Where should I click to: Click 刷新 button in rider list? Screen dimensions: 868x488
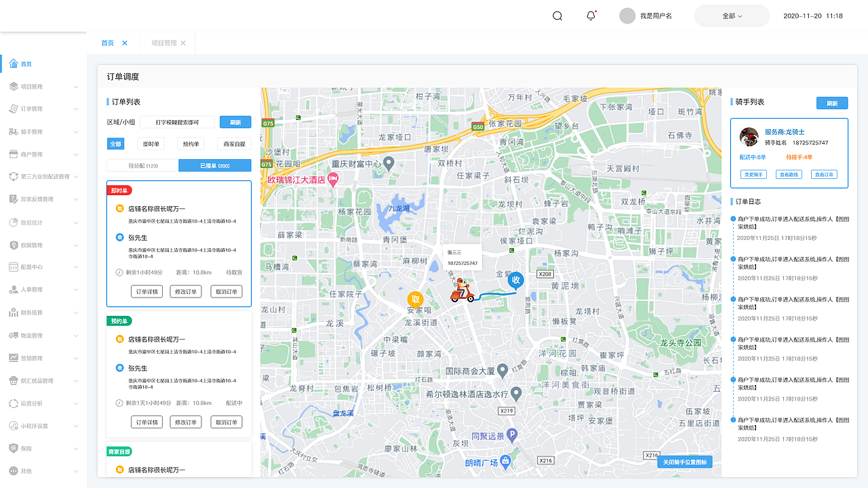coord(832,103)
